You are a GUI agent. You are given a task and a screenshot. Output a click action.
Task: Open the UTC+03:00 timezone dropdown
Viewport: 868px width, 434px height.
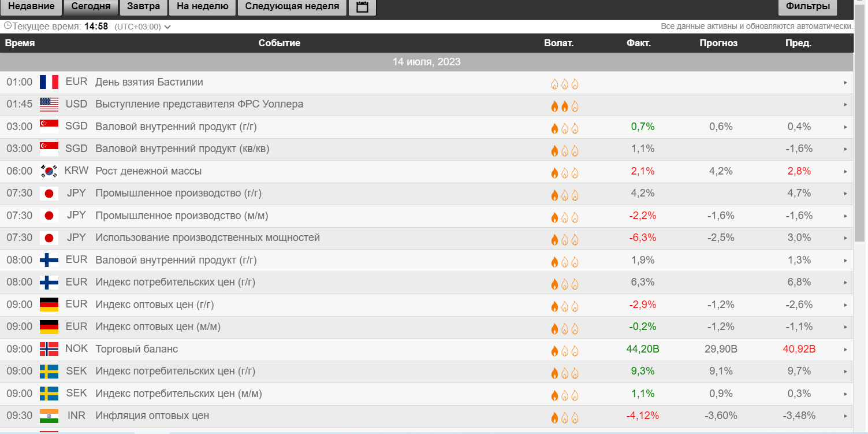[x=167, y=26]
